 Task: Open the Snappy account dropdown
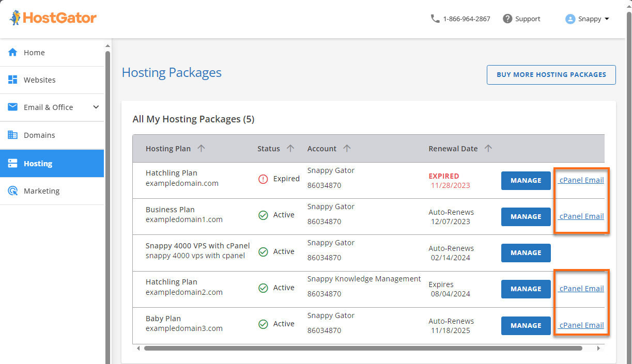pyautogui.click(x=587, y=19)
